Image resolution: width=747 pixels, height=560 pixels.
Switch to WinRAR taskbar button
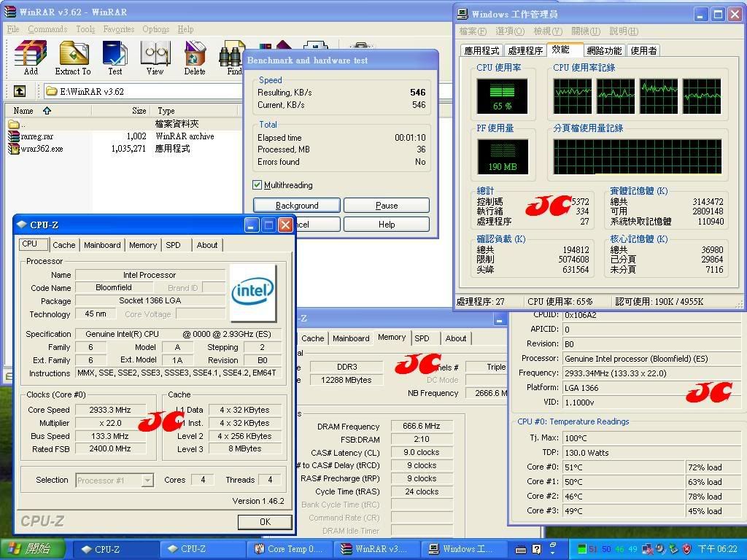pos(378,549)
